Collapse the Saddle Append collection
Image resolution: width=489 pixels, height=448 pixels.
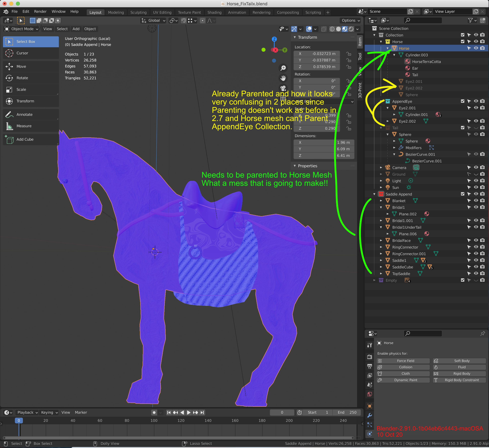pos(374,194)
